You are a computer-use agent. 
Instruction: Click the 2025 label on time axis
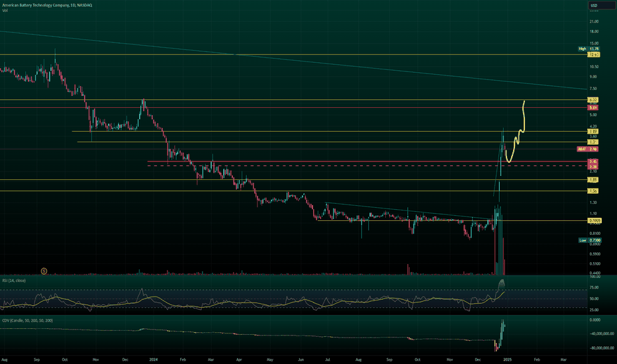pos(508,359)
